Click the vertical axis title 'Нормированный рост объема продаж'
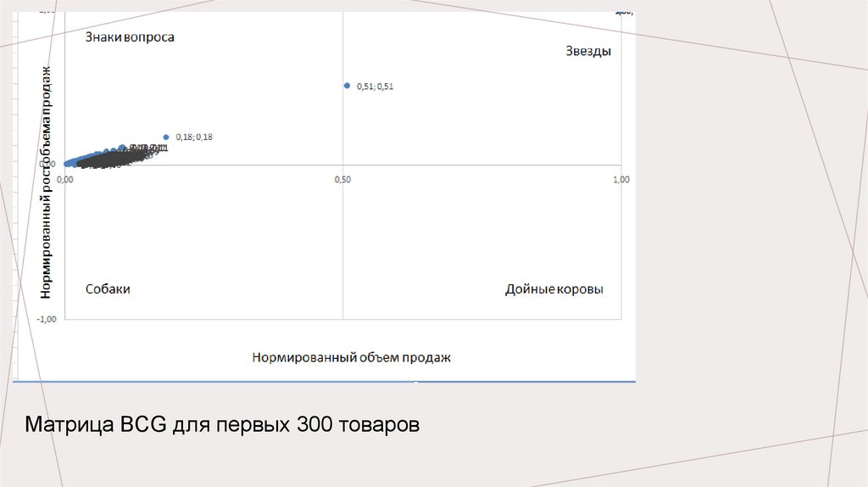 tap(46, 182)
